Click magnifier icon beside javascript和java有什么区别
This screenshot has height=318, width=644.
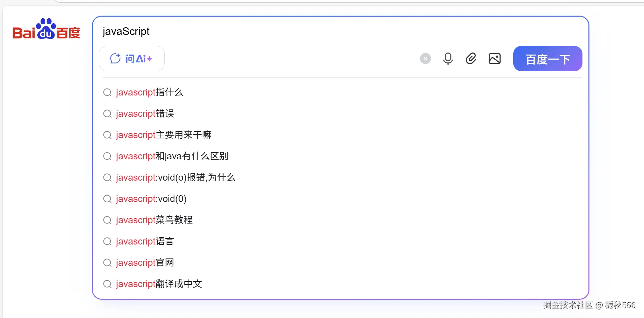pyautogui.click(x=107, y=156)
